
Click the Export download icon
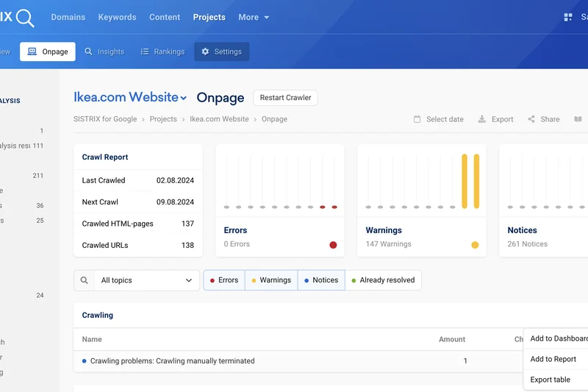tap(482, 119)
